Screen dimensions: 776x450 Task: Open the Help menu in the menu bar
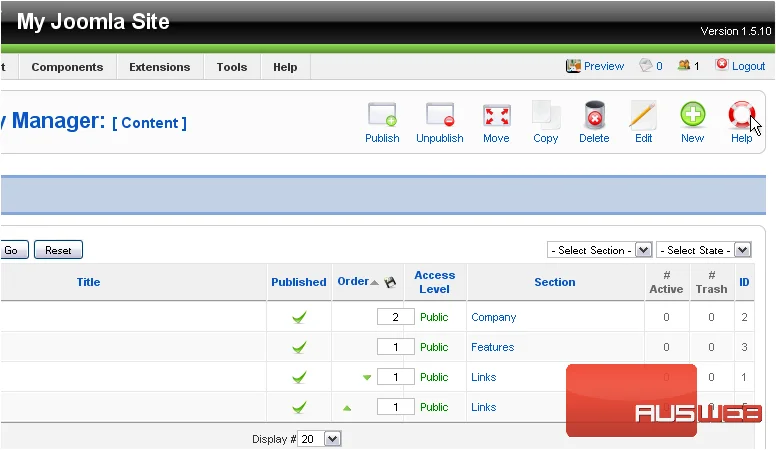[285, 67]
